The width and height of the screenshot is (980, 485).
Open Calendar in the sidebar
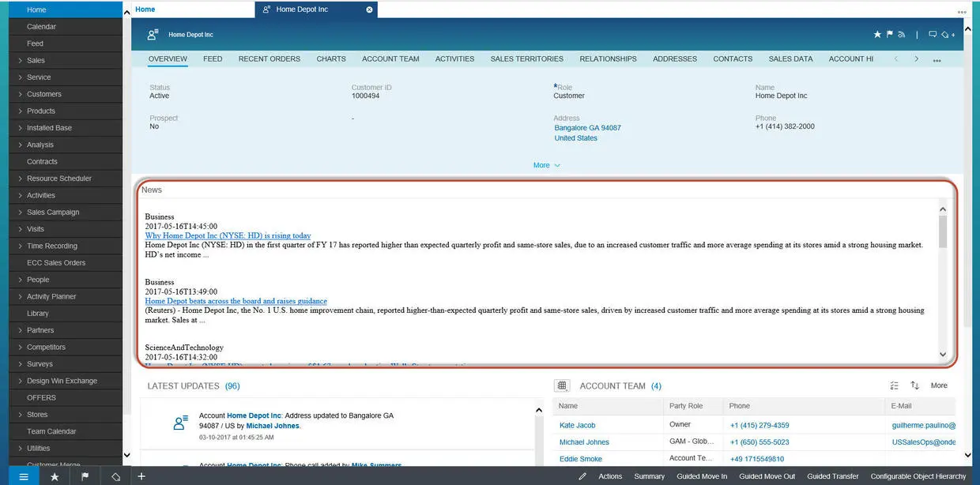(41, 27)
